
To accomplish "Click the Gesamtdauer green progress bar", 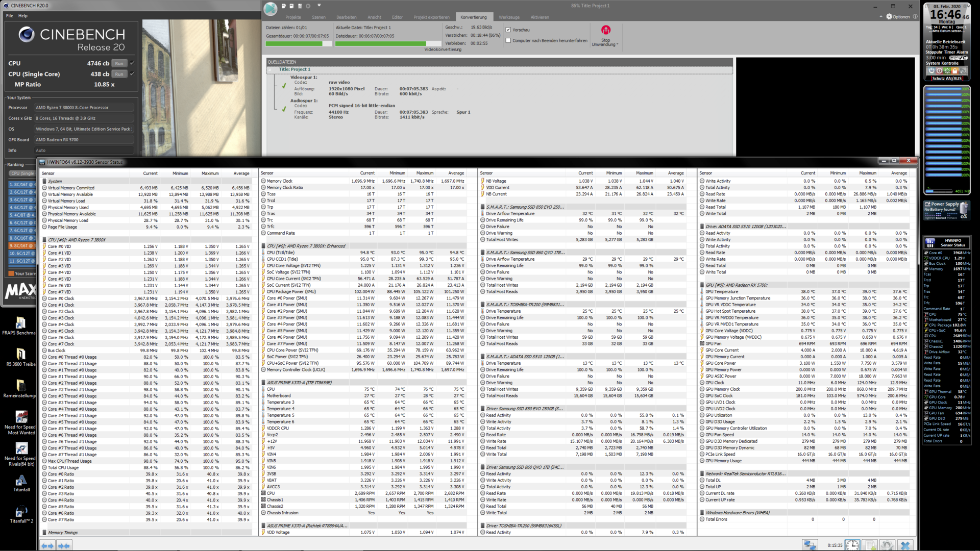I will point(299,44).
